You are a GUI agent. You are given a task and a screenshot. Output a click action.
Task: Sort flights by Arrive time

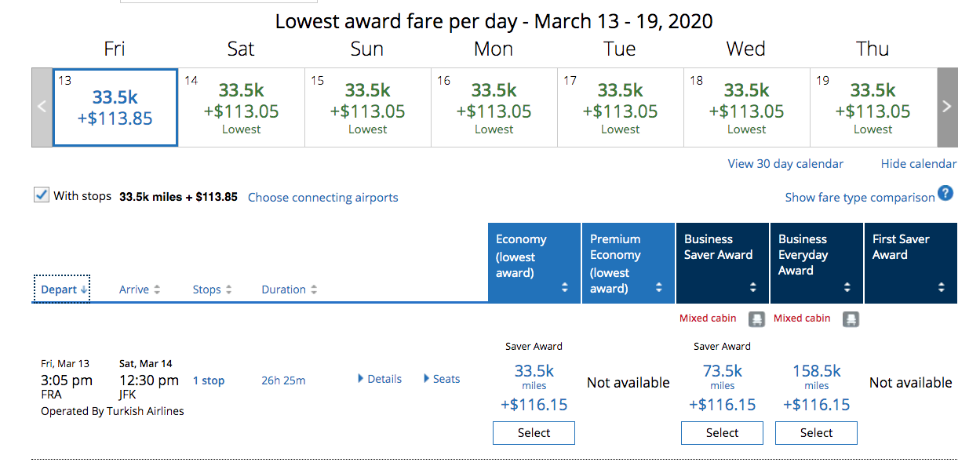coord(140,289)
